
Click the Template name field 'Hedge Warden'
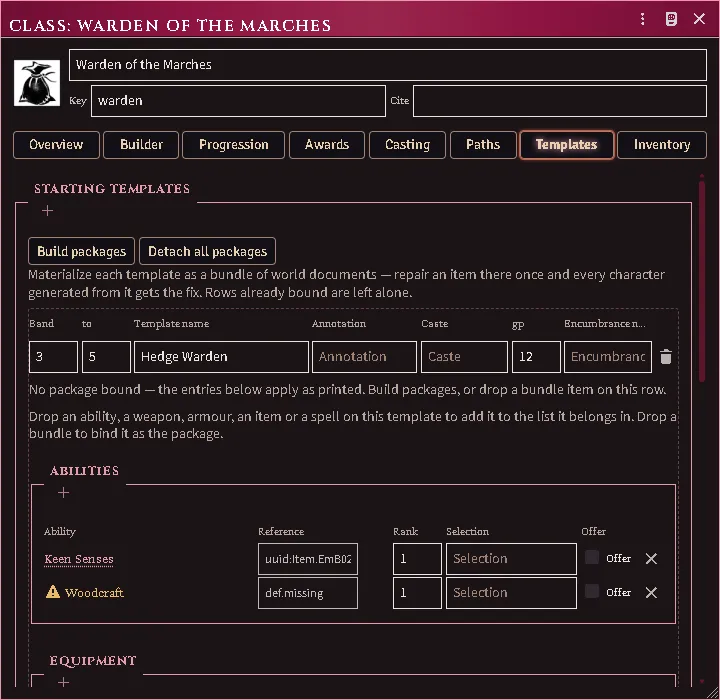point(221,356)
